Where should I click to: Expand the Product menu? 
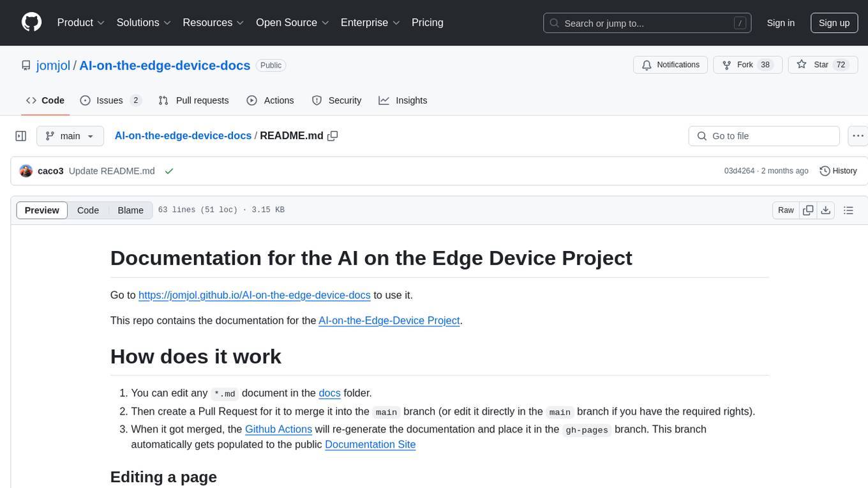[81, 22]
